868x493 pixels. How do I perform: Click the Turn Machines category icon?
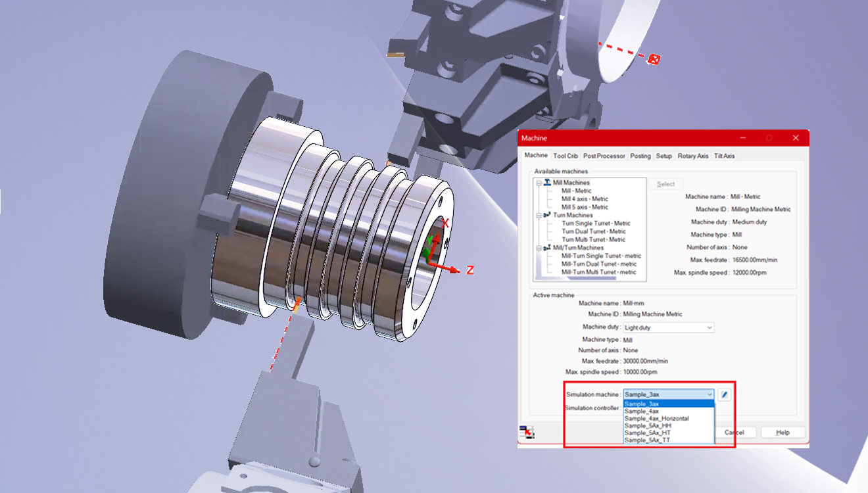click(x=547, y=215)
